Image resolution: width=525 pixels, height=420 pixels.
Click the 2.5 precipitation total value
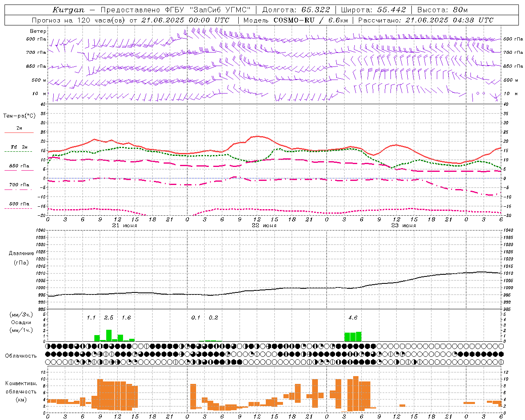pyautogui.click(x=109, y=318)
